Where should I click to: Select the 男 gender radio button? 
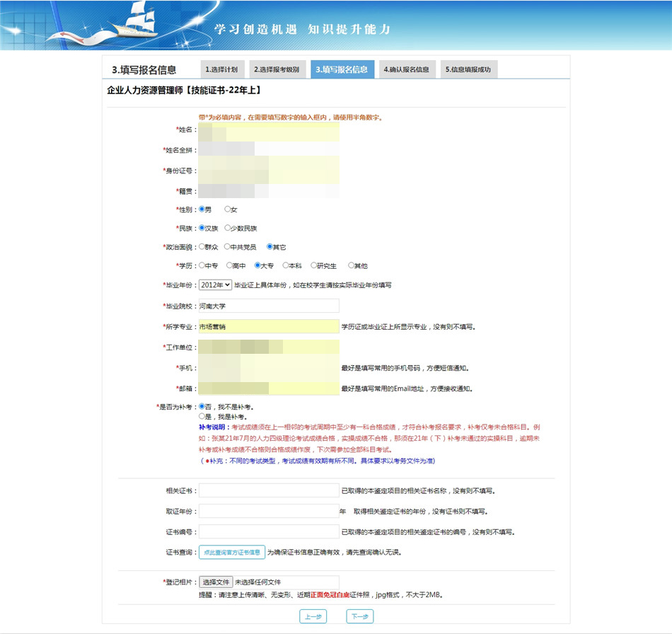pos(202,209)
